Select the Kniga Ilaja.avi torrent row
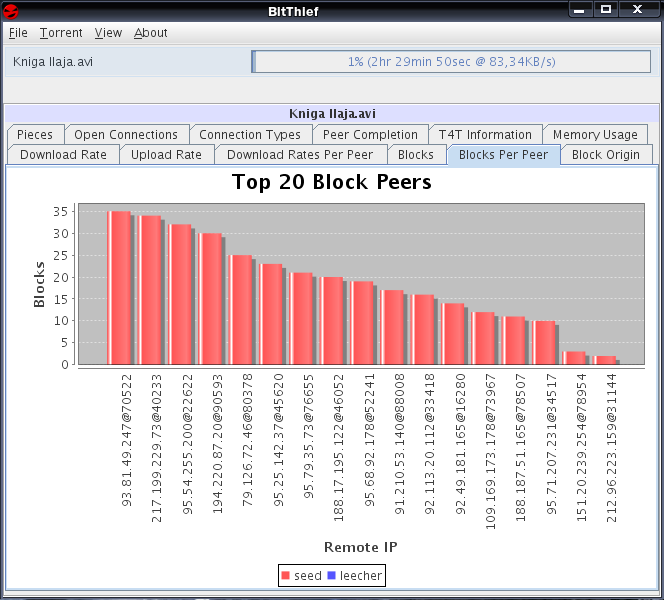 click(x=331, y=62)
